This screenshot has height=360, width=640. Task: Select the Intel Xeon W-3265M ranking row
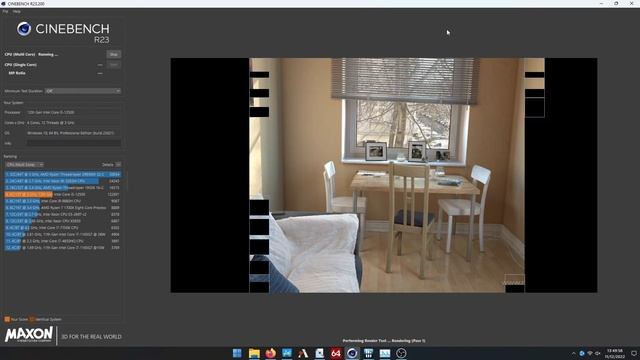62,181
